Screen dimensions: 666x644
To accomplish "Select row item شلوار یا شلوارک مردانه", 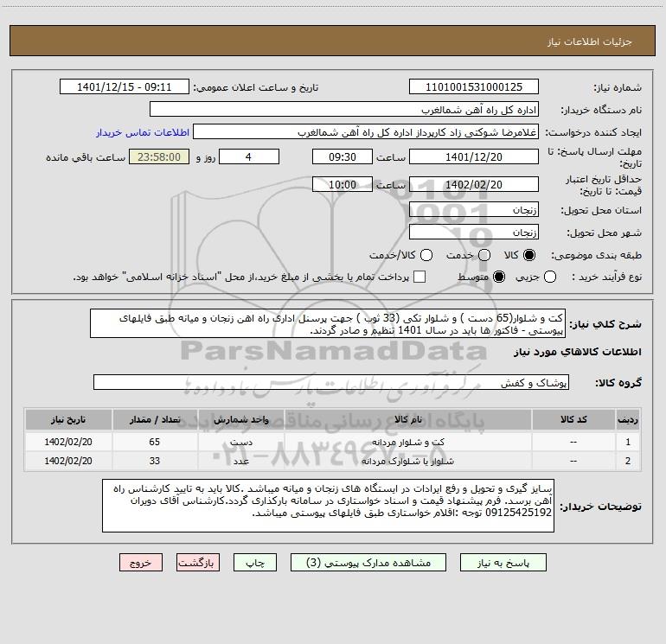I will [x=407, y=461].
